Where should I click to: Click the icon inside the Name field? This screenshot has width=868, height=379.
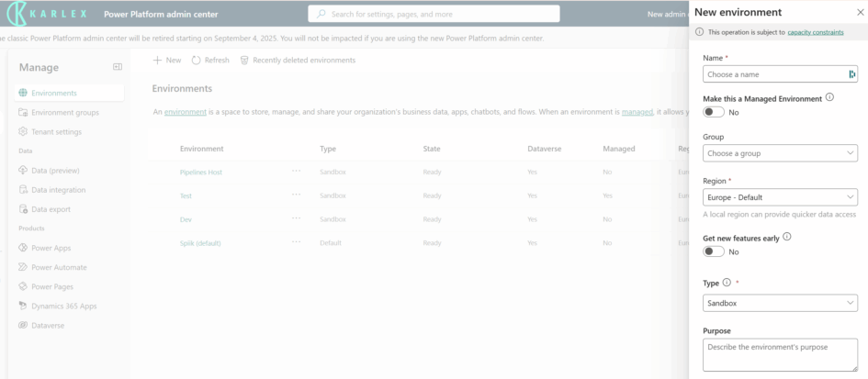tap(852, 74)
